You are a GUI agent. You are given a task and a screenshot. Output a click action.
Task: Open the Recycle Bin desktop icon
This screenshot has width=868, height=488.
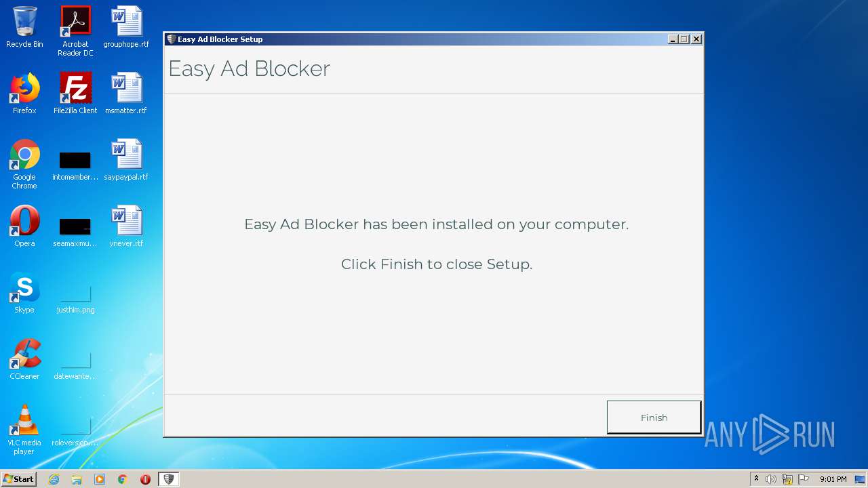[24, 27]
